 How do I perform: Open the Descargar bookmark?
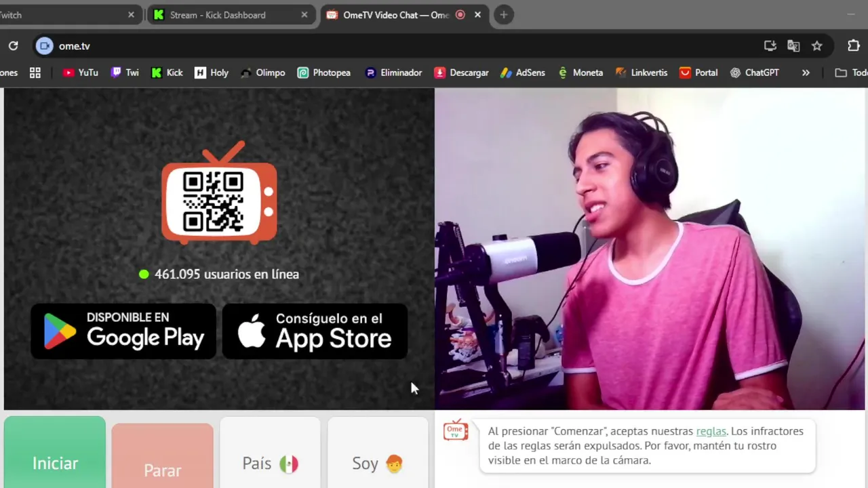click(461, 73)
